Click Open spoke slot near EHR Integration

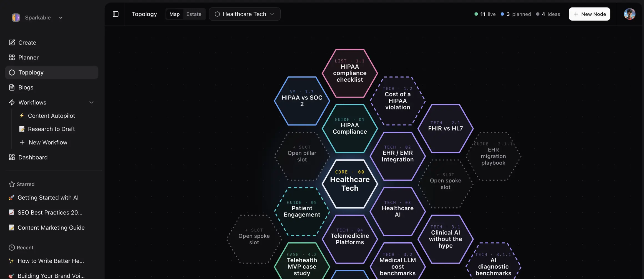click(445, 184)
